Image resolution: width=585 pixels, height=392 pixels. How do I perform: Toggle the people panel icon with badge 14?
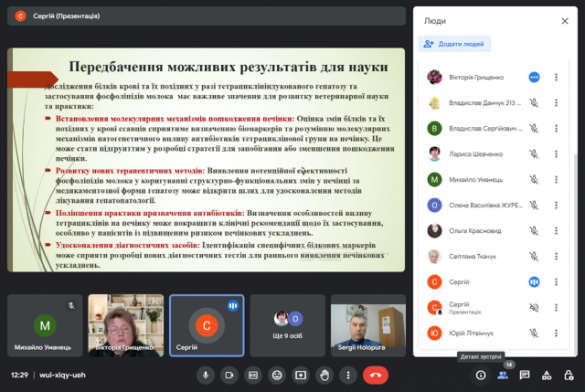503,376
